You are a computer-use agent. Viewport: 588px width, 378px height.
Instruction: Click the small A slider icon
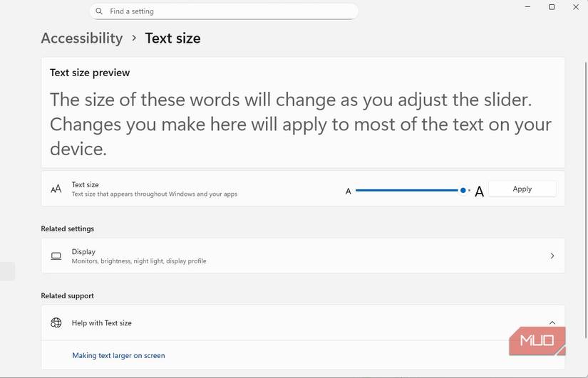point(348,191)
